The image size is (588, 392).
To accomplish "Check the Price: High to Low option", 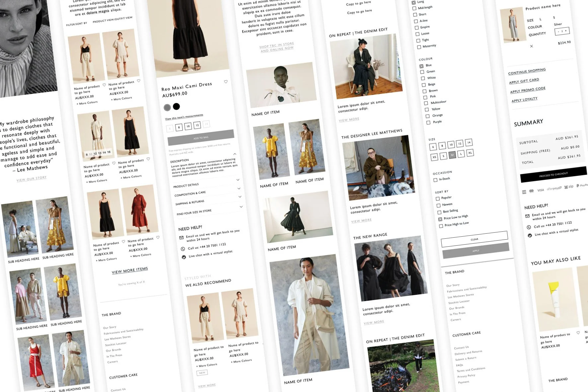I will (x=441, y=226).
